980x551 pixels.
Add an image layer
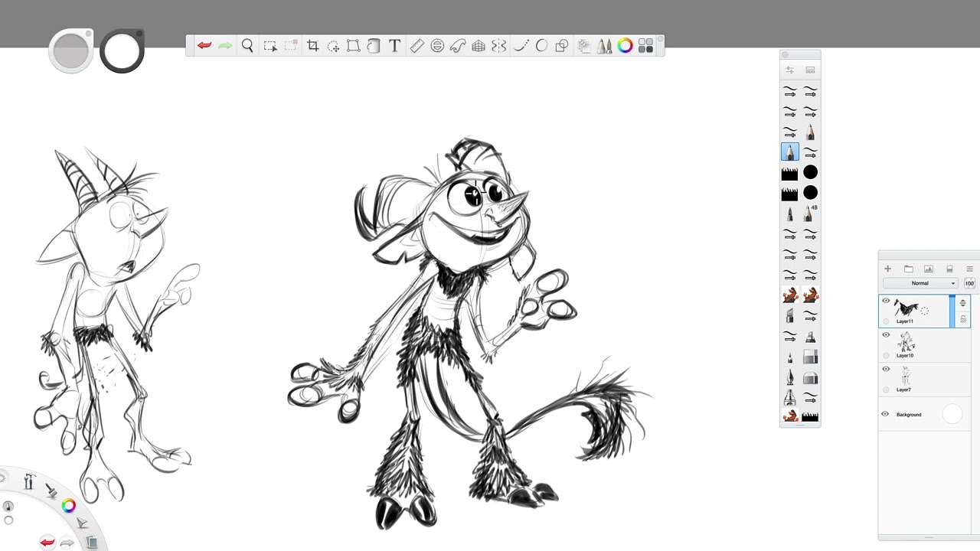click(x=929, y=269)
